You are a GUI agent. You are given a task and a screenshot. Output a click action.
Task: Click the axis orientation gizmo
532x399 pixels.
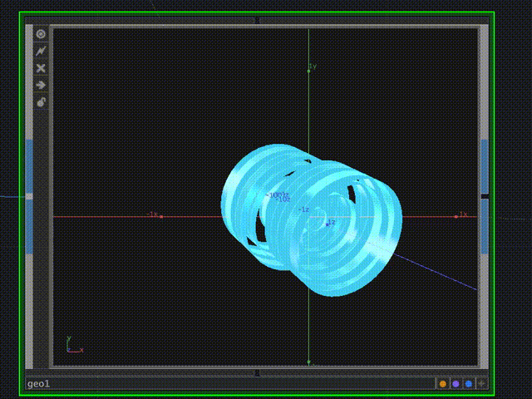click(74, 345)
